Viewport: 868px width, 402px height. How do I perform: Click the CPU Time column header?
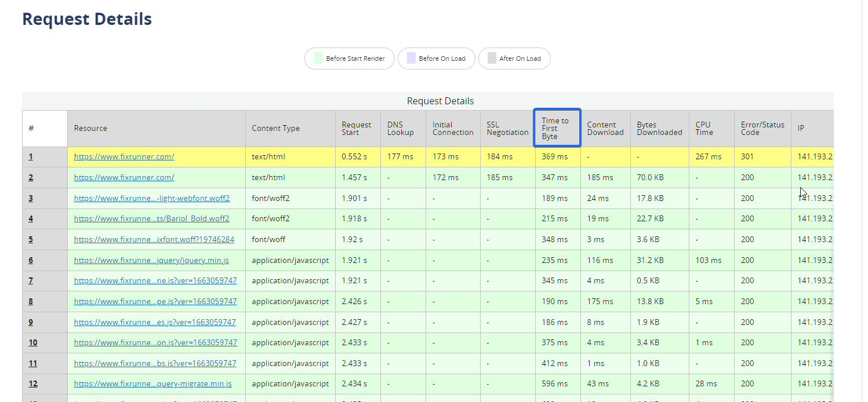[x=712, y=128]
